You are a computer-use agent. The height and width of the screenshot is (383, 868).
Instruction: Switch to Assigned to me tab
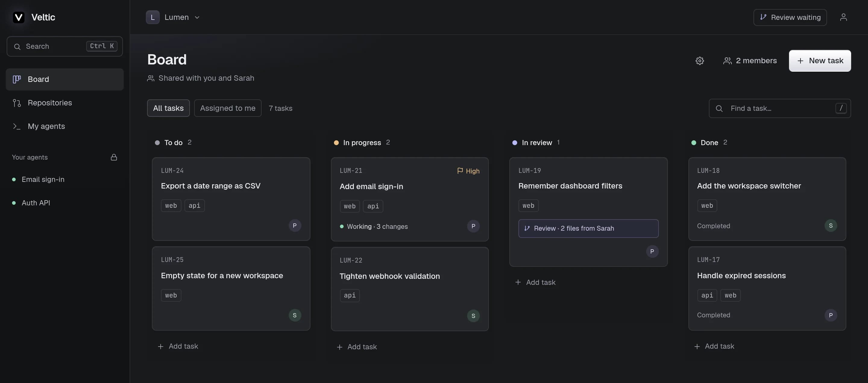(228, 108)
